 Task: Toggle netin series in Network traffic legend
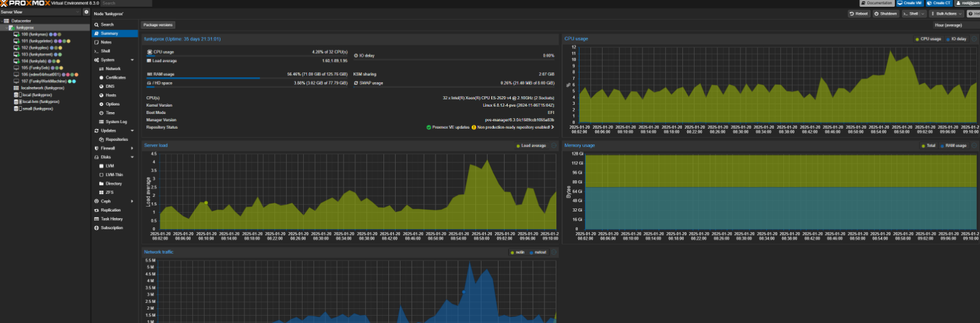pyautogui.click(x=518, y=253)
